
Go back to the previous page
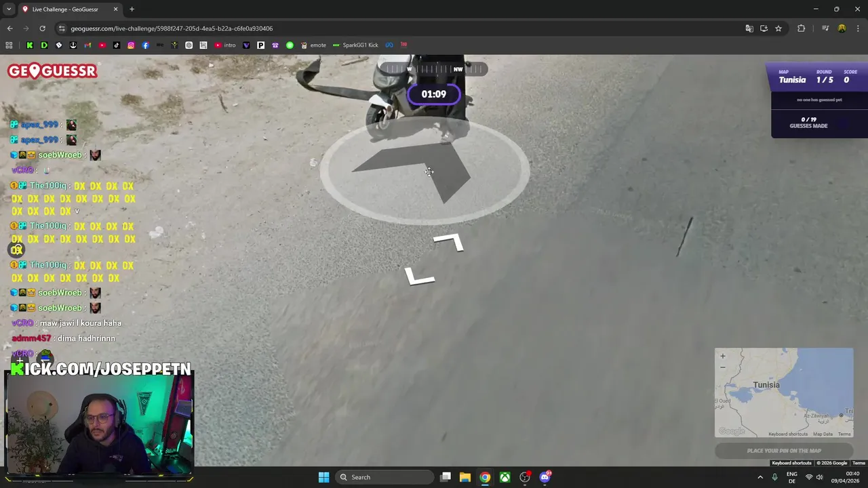coord(9,28)
